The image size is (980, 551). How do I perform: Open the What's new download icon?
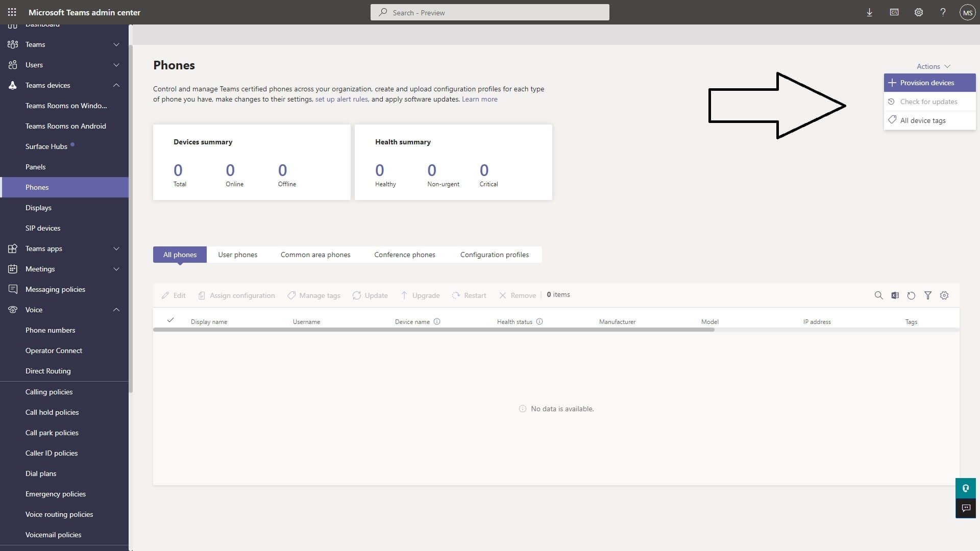[x=869, y=12]
